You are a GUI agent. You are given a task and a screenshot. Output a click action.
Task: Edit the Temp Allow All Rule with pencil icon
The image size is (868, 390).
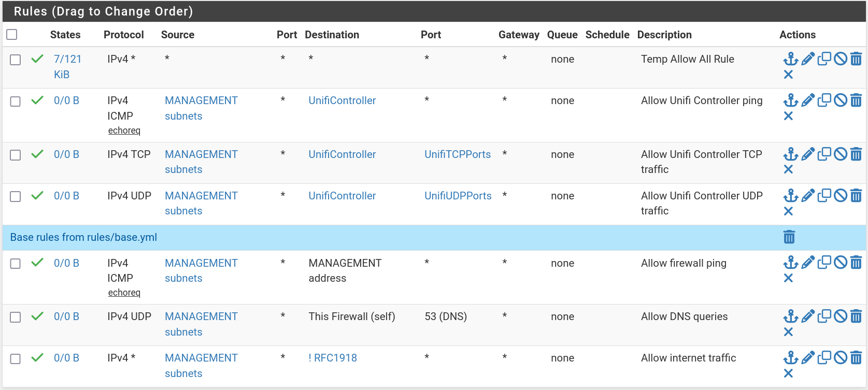pos(808,59)
